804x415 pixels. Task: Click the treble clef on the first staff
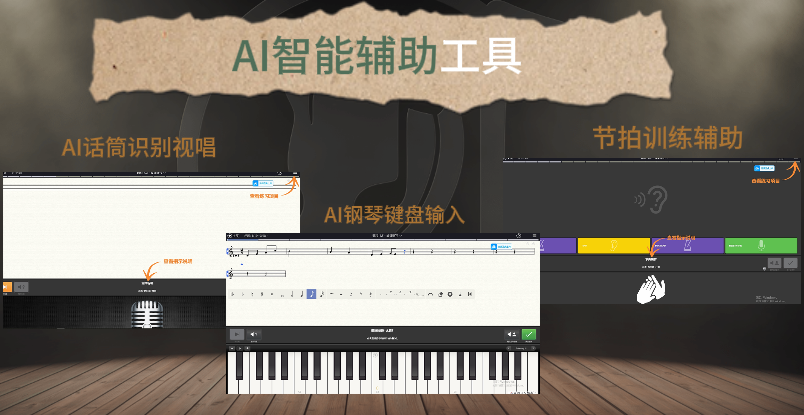(229, 251)
